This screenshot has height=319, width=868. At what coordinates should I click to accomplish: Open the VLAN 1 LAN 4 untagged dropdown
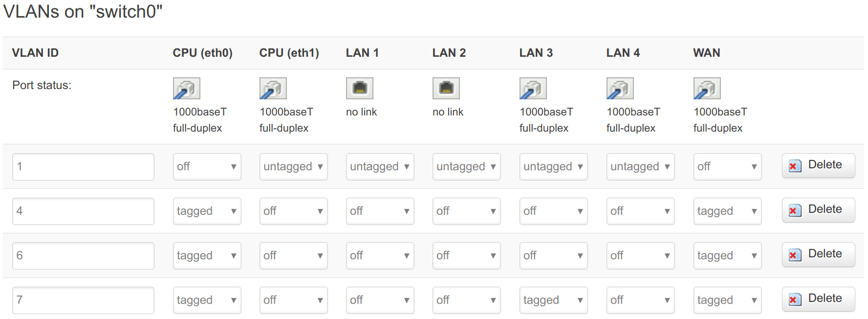(640, 167)
